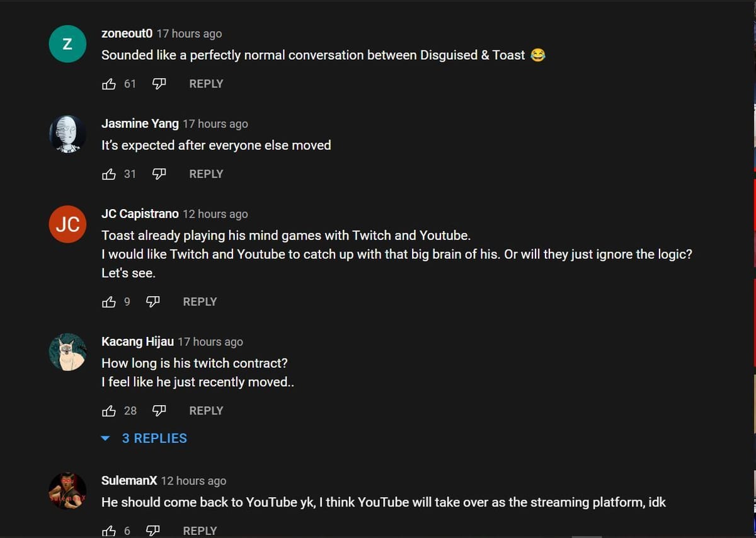The width and height of the screenshot is (756, 538).
Task: Open zoneout0's channel via username
Action: [126, 33]
